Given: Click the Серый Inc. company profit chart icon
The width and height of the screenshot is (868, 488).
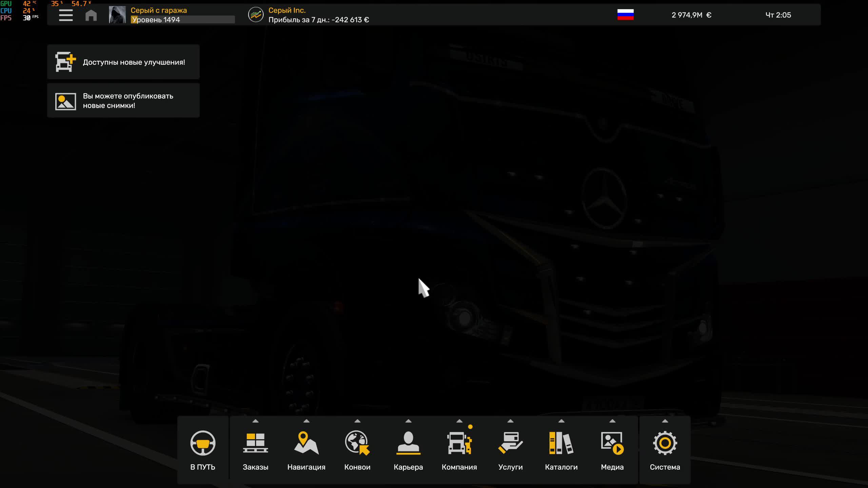Looking at the screenshot, I should 256,15.
